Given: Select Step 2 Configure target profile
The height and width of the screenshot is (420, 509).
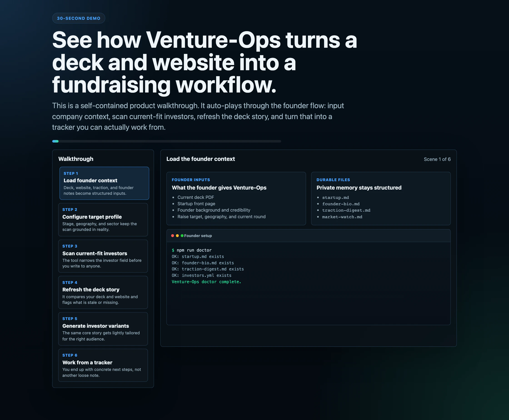Looking at the screenshot, I should 103,220.
